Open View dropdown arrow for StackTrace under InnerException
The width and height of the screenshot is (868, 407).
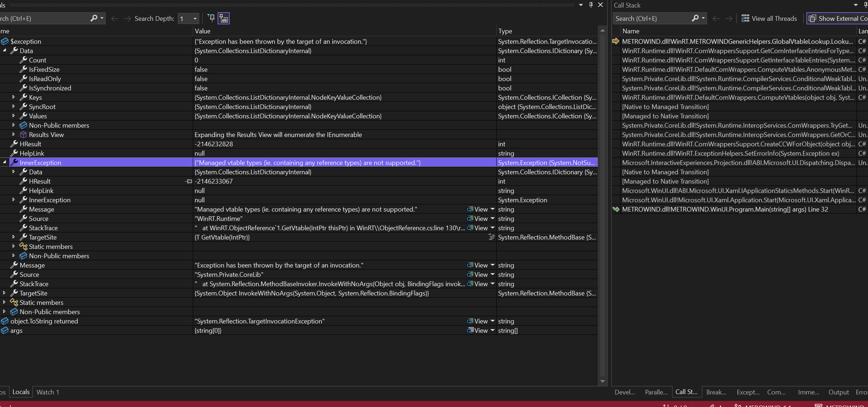pos(492,228)
